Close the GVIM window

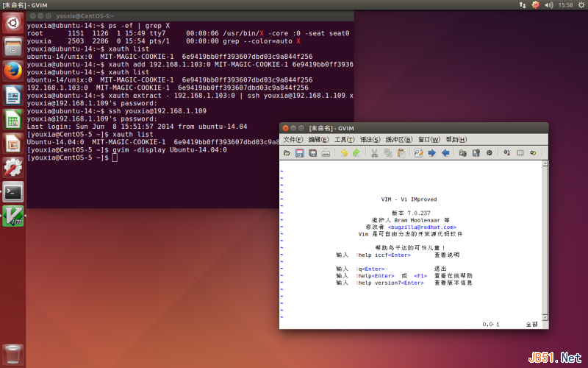pyautogui.click(x=286, y=128)
